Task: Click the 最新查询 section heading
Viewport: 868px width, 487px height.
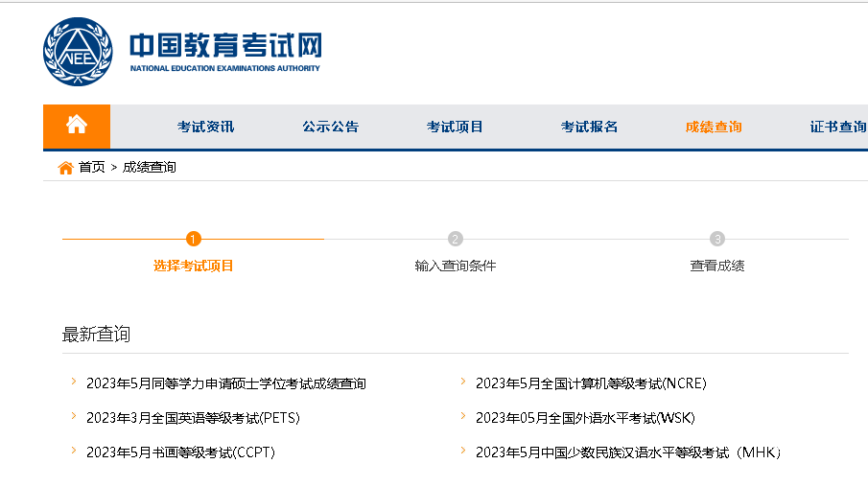Action: [x=96, y=335]
